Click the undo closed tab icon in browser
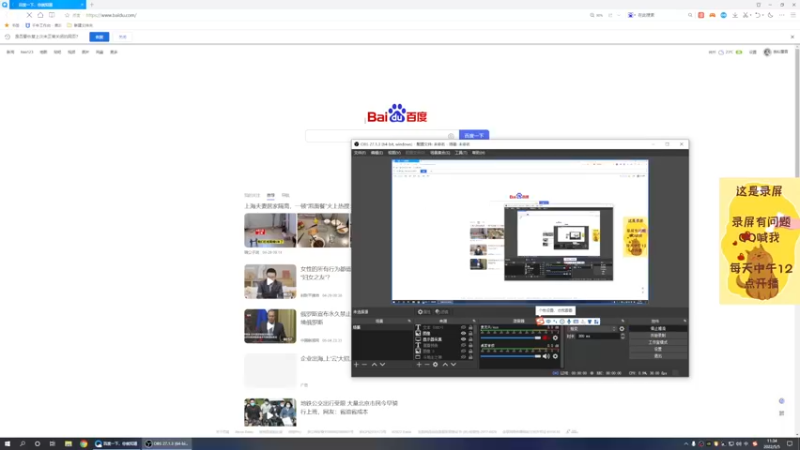 [758, 15]
